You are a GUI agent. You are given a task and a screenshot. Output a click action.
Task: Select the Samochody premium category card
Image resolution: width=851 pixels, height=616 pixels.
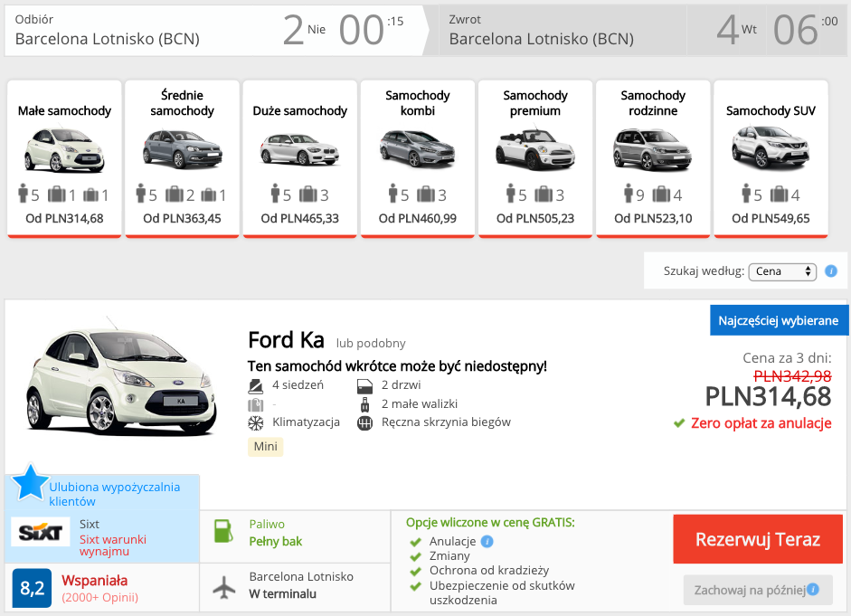[535, 159]
